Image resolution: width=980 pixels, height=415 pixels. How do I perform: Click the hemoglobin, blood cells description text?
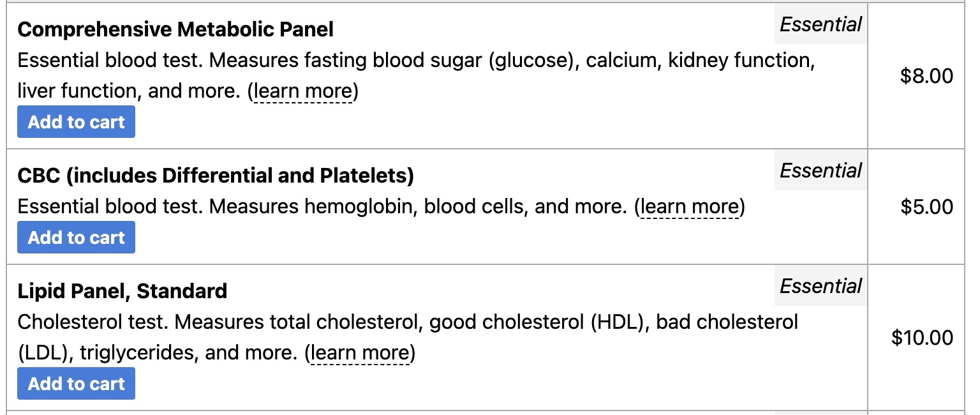[x=319, y=207]
